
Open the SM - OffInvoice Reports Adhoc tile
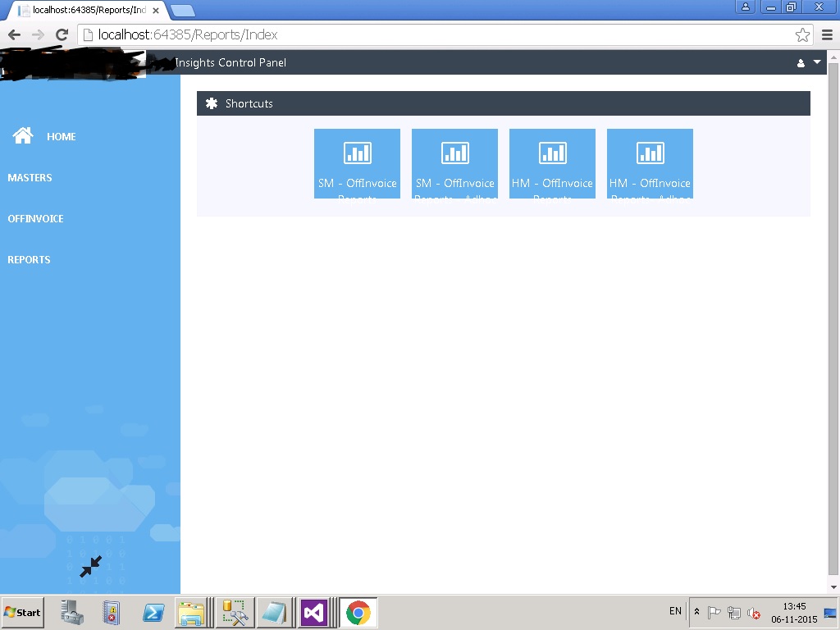tap(454, 163)
